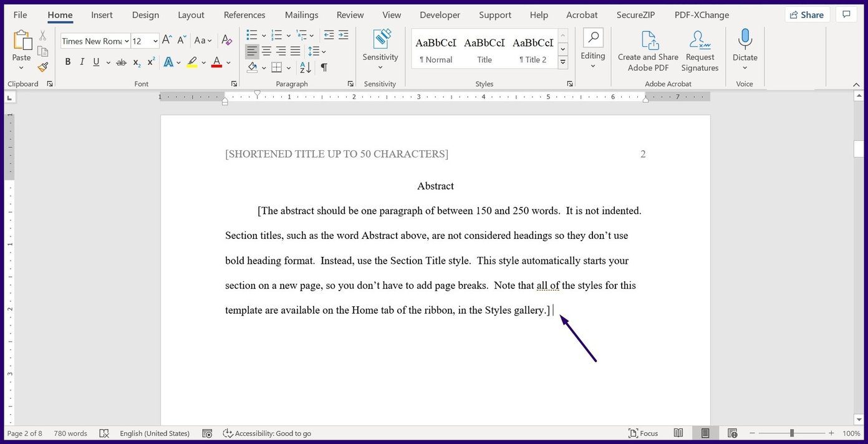Open spelling proofing status icon
Viewport: 868px width, 444px height.
[x=104, y=433]
